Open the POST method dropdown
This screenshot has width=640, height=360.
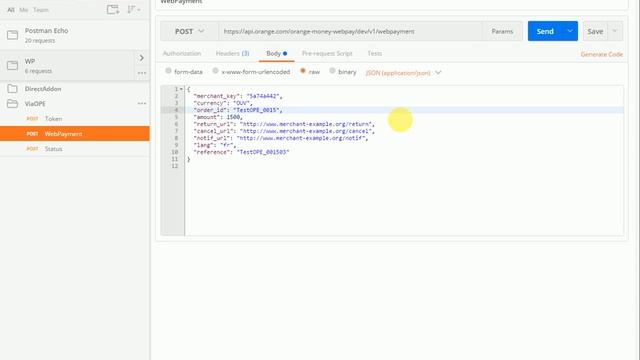pos(189,31)
